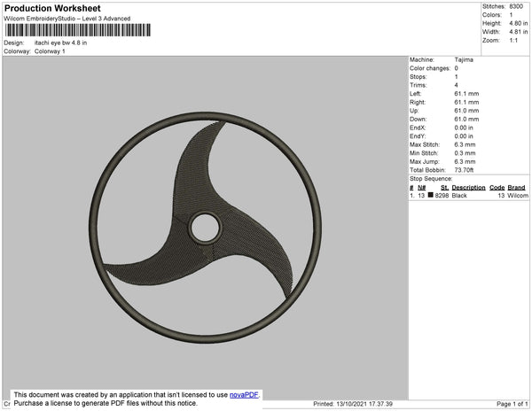Click the 'Code' column header
The image size is (532, 411).
tap(497, 188)
